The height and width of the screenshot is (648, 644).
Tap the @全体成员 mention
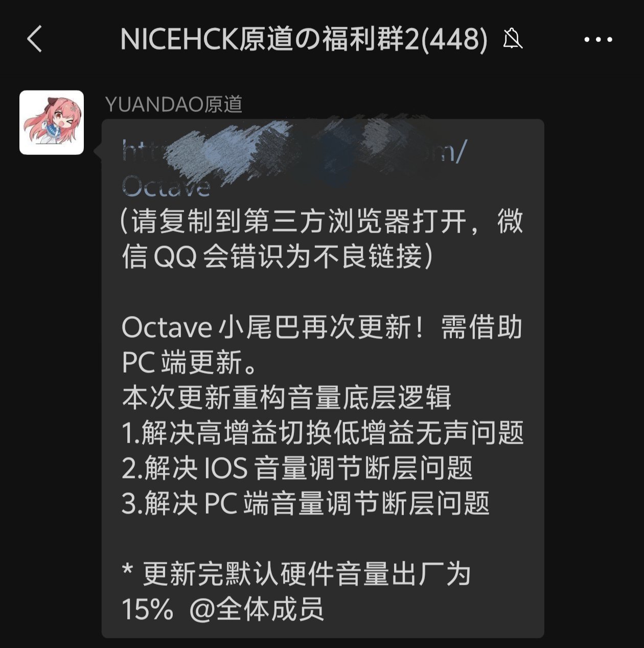(x=257, y=609)
